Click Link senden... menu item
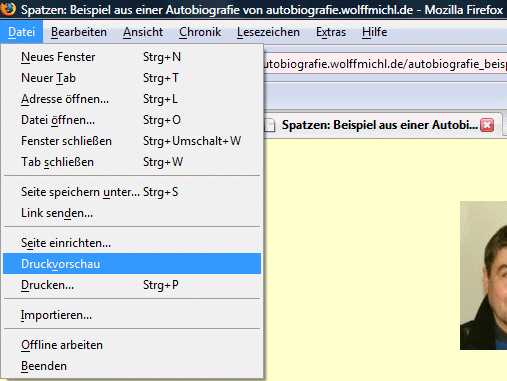Viewport: 507px width, 381px height. 132,213
